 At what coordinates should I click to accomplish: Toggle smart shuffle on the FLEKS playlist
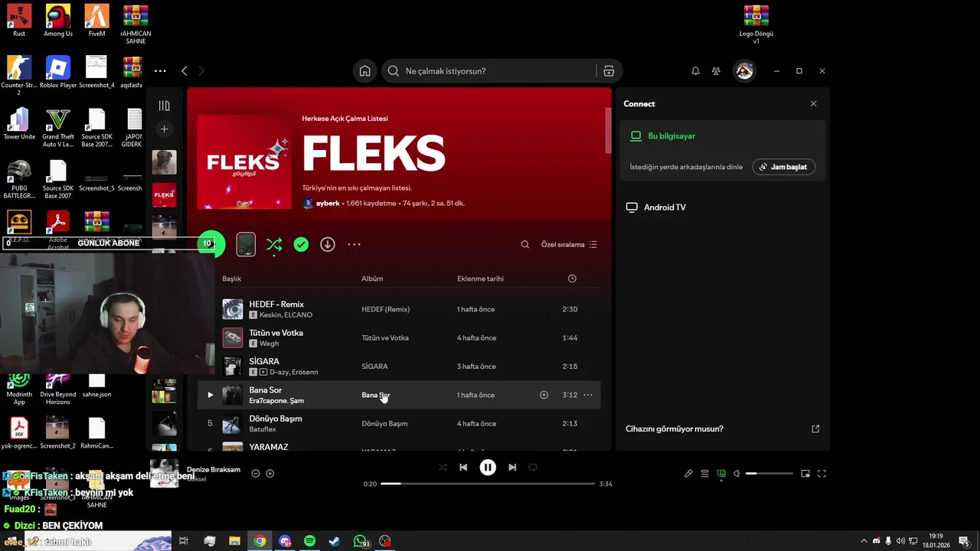coord(274,245)
